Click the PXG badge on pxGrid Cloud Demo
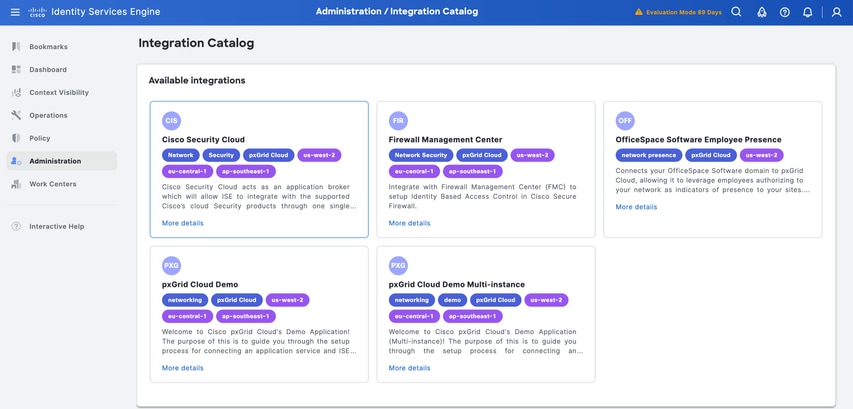The width and height of the screenshot is (853, 409). coord(171,265)
